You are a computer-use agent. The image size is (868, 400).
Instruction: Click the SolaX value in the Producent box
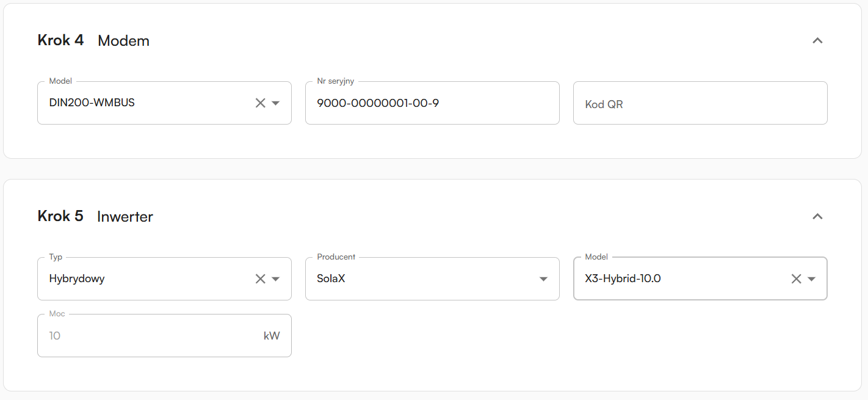coord(331,278)
